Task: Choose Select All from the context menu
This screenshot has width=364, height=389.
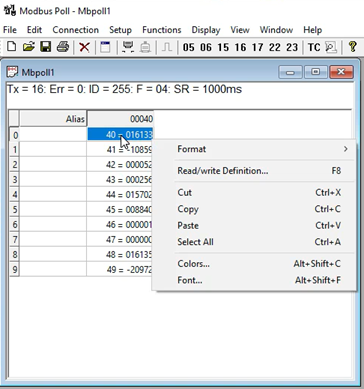Action: pyautogui.click(x=255, y=242)
